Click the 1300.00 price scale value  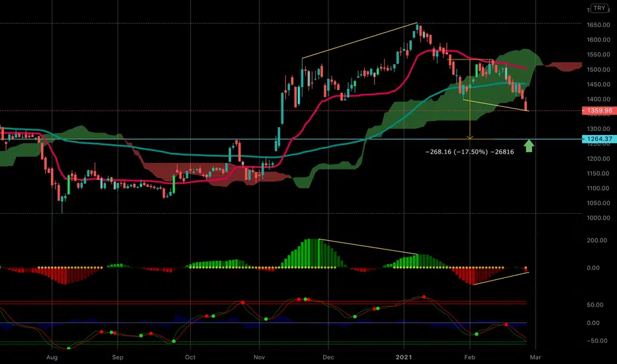(598, 129)
